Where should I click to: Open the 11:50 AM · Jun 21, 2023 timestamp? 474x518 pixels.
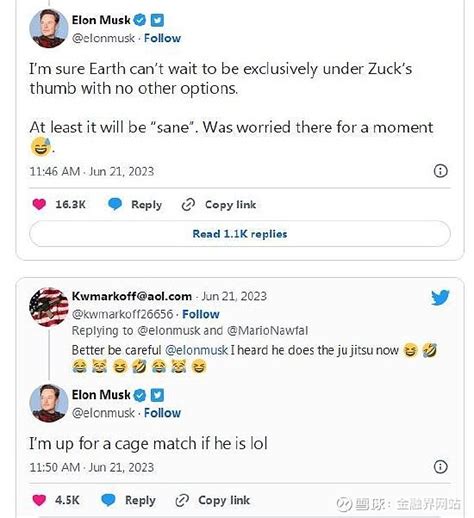(x=92, y=467)
